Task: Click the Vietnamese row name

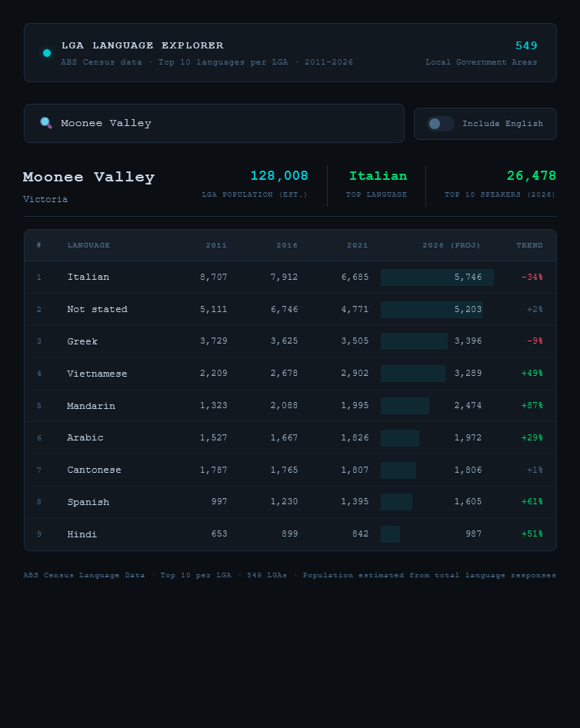Action: click(x=97, y=374)
